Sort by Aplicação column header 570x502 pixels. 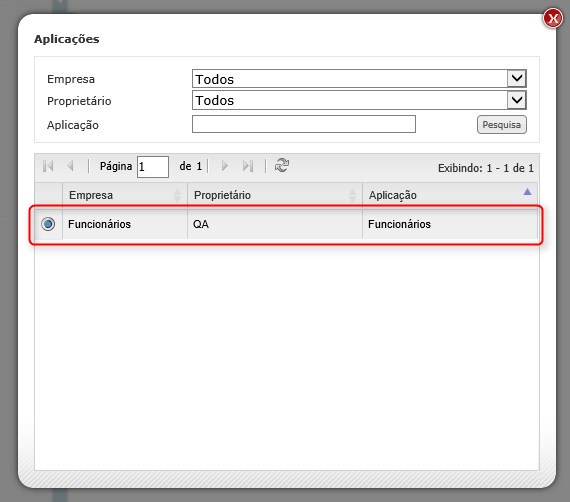450,195
